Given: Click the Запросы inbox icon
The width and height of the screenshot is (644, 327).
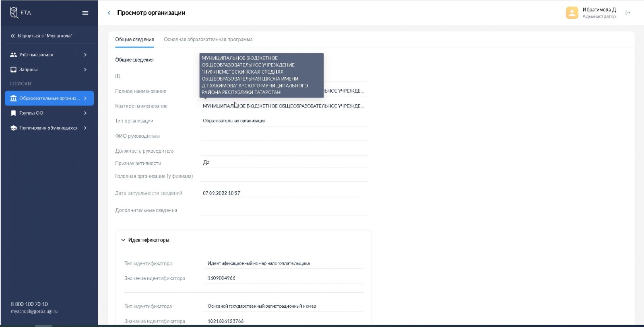Looking at the screenshot, I should [x=13, y=70].
